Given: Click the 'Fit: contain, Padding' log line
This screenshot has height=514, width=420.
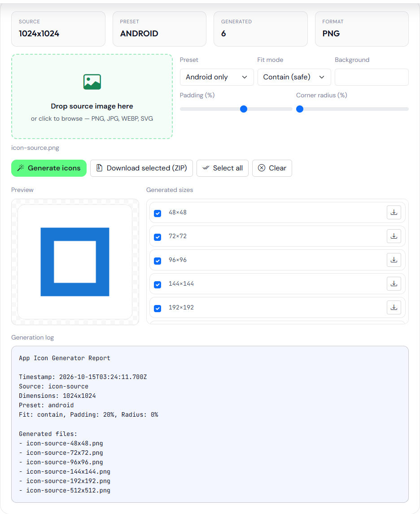Looking at the screenshot, I should click(x=88, y=415).
